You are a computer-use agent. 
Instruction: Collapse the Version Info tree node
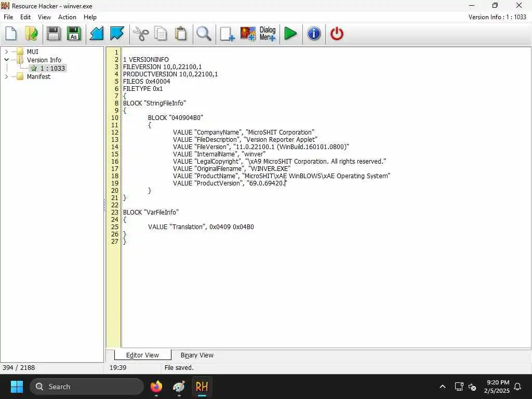pos(6,60)
